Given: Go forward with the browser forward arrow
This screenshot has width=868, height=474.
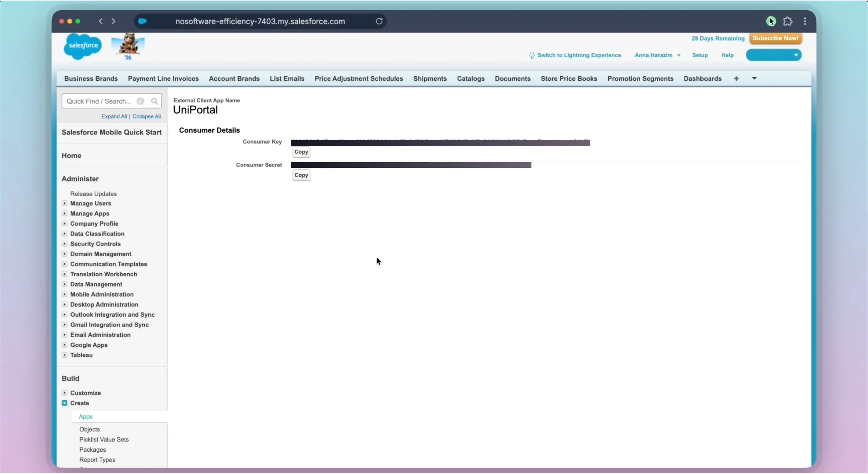Looking at the screenshot, I should tap(114, 21).
